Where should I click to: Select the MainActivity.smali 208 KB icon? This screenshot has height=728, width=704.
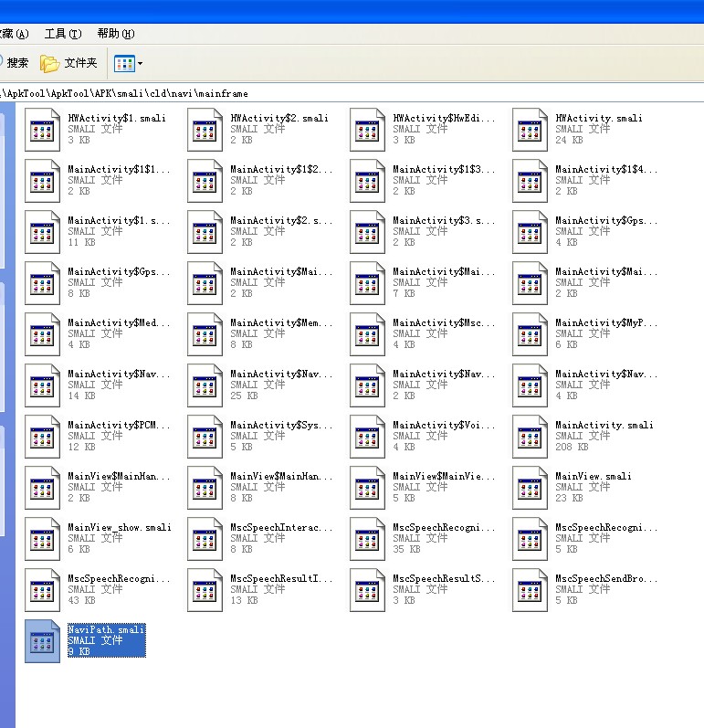pyautogui.click(x=530, y=437)
